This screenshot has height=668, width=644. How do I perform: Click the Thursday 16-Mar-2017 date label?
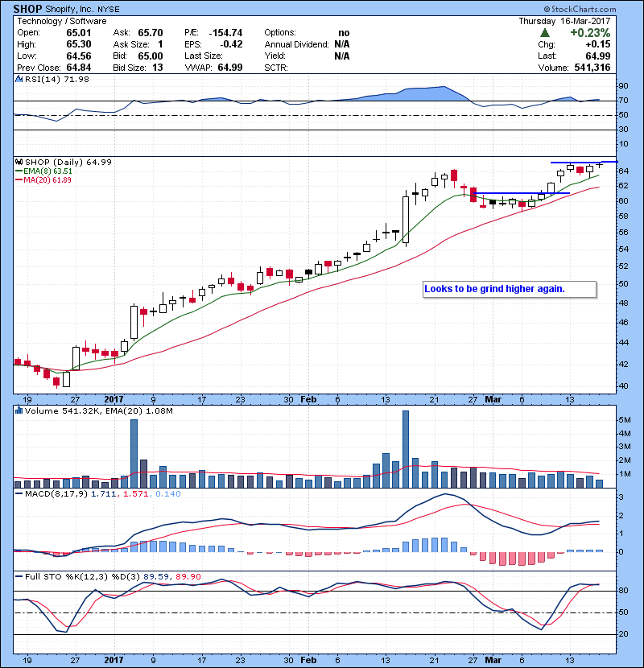573,21
